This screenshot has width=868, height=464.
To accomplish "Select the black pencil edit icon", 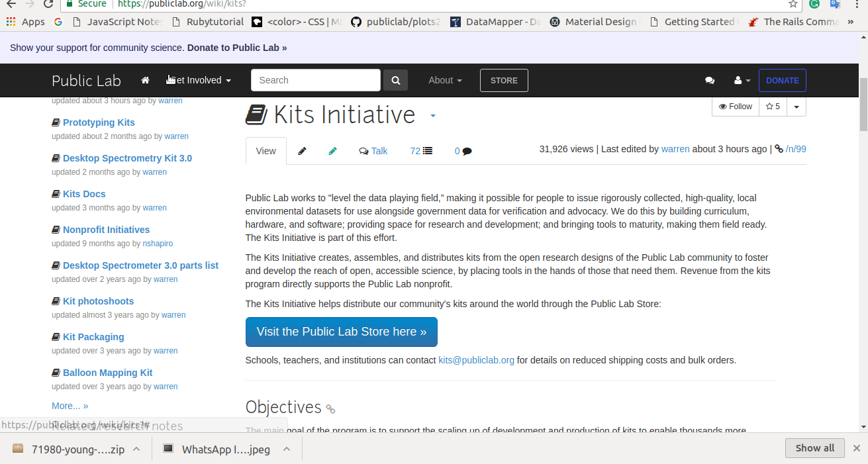I will [302, 151].
